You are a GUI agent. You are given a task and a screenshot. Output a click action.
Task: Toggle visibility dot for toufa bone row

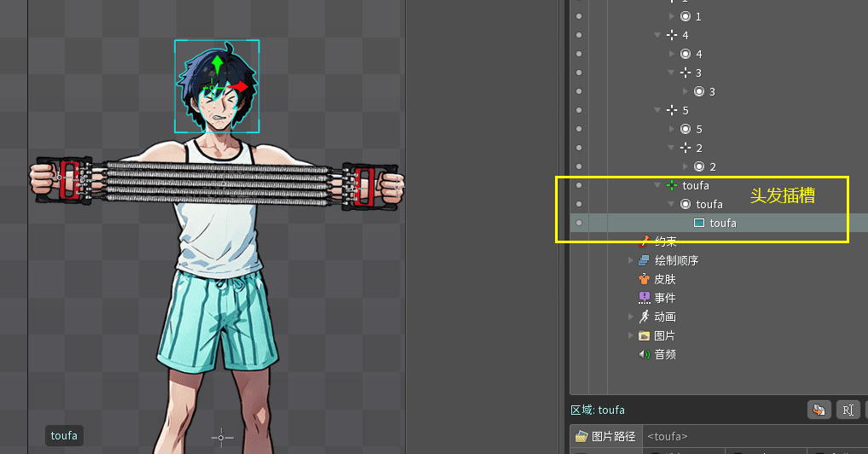tap(579, 185)
